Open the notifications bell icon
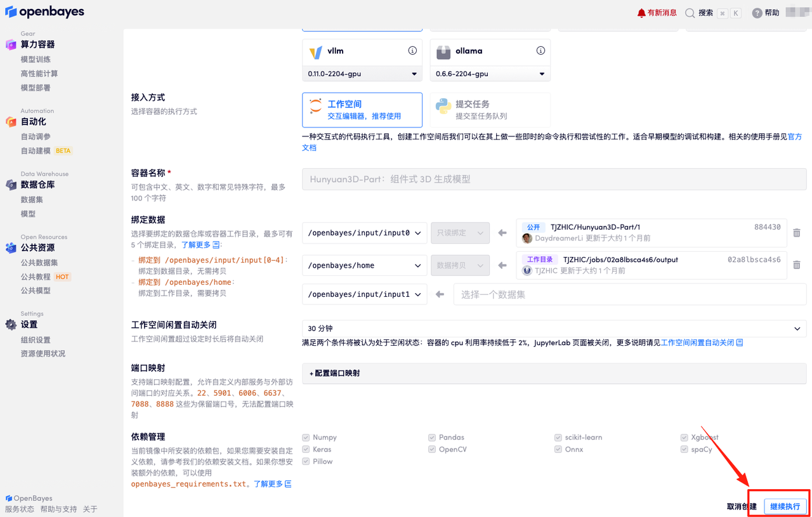The image size is (812, 517). click(x=641, y=13)
